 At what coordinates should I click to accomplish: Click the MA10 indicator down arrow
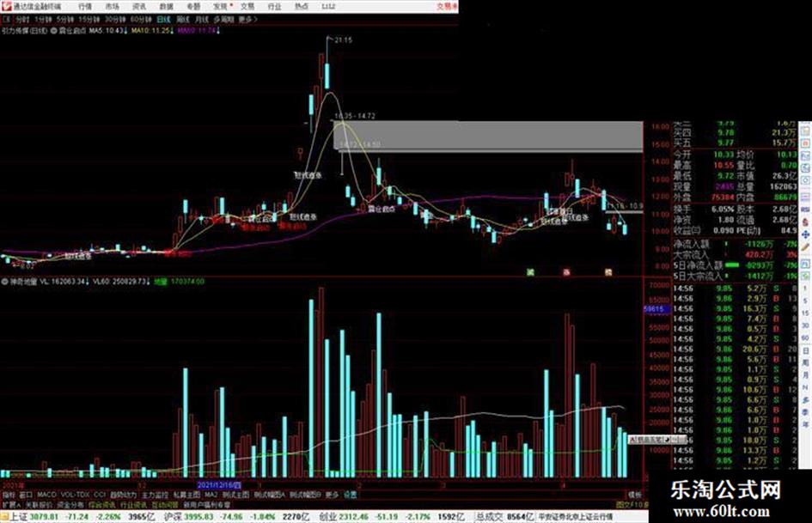pyautogui.click(x=171, y=31)
